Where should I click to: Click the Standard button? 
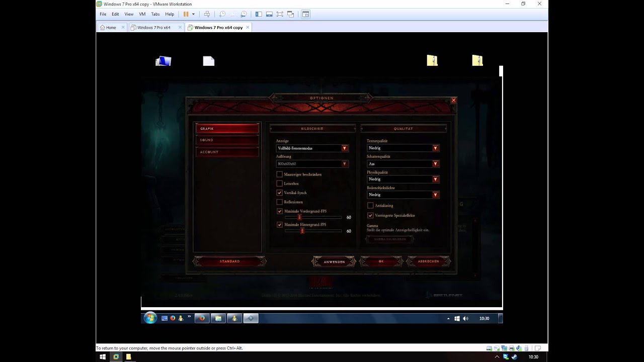tap(229, 261)
